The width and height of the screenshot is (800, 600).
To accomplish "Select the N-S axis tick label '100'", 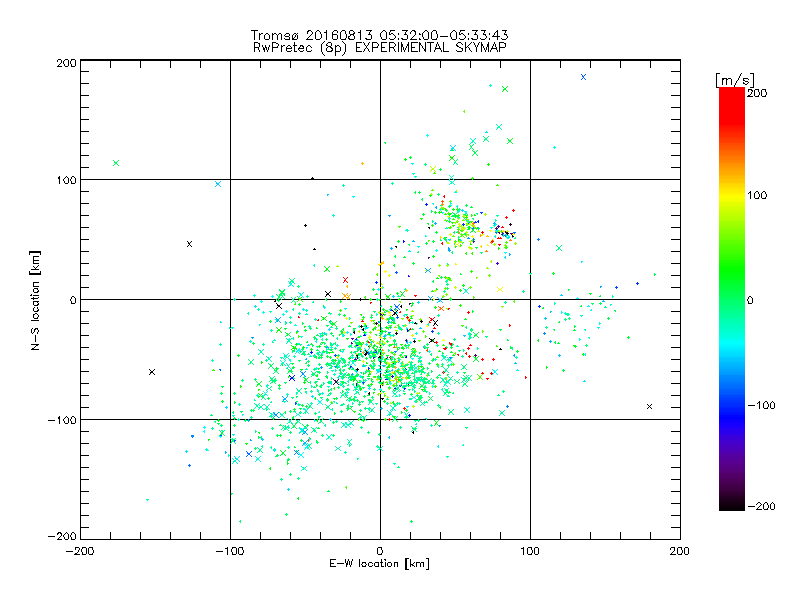I will click(x=67, y=180).
